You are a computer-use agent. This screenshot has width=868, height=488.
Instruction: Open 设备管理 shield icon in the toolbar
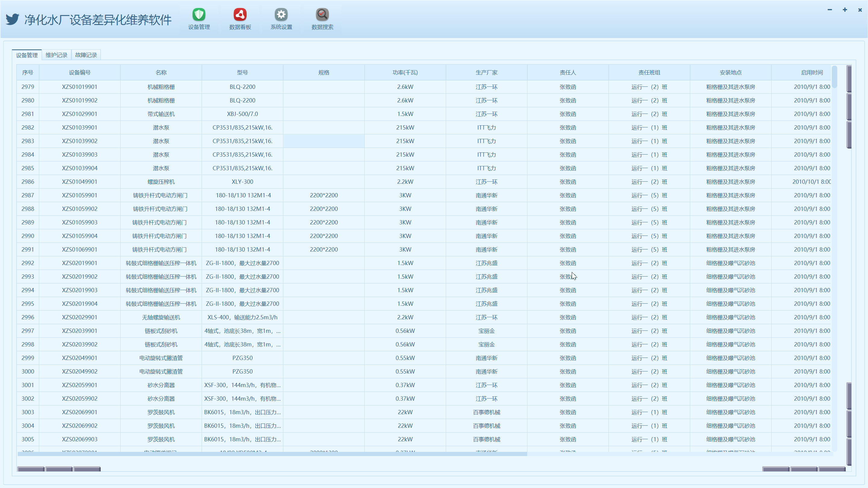tap(199, 19)
